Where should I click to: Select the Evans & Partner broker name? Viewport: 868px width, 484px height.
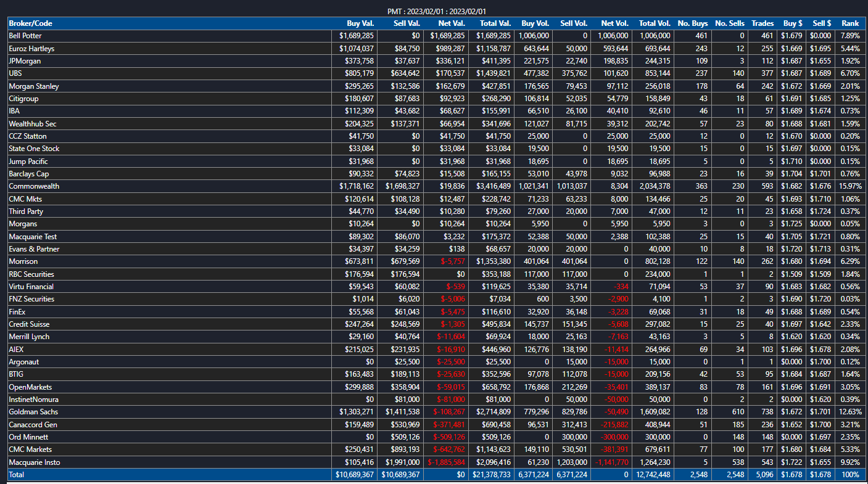(34, 249)
